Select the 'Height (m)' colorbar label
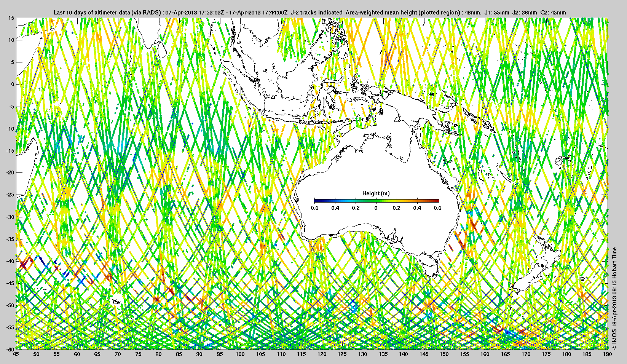Viewport: 627px width, 364px height. 376,193
